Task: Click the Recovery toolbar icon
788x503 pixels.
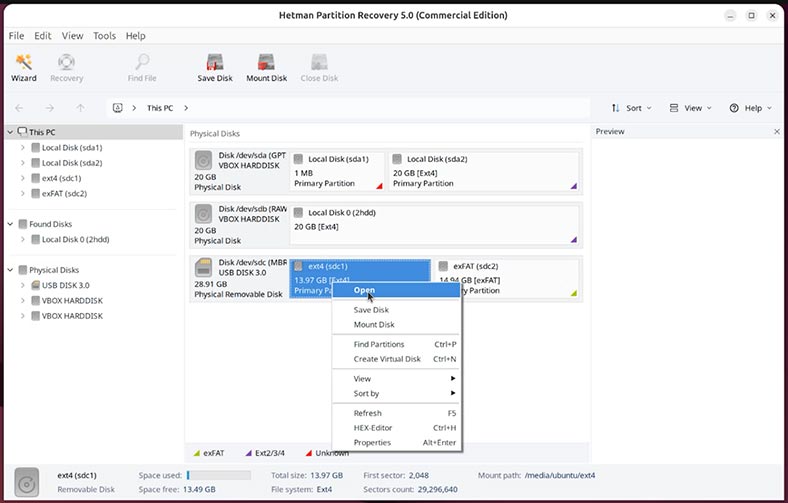Action: pos(66,68)
